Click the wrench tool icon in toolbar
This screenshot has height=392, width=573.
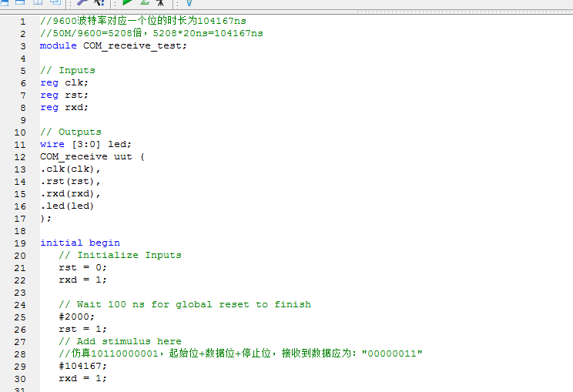click(82, 2)
